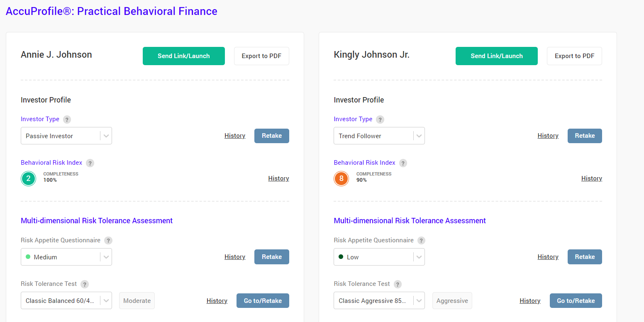Retake Kingly's Investor Type assessment
The width and height of the screenshot is (644, 322).
pyautogui.click(x=585, y=136)
